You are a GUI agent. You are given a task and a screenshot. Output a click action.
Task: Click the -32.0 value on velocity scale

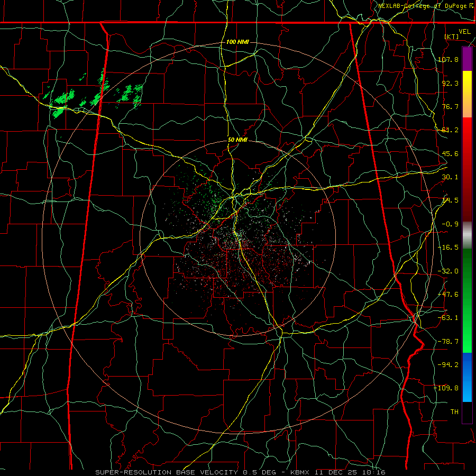(x=448, y=271)
